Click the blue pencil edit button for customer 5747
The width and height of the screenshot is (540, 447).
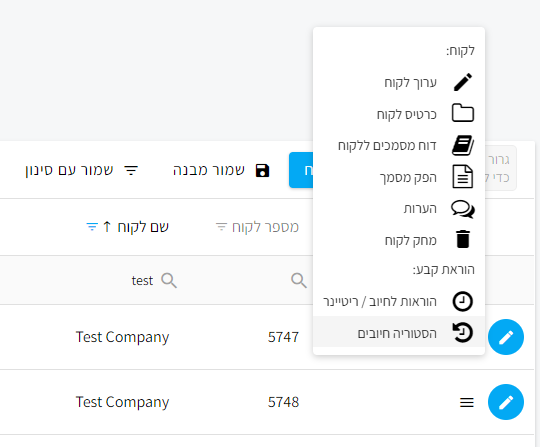506,337
